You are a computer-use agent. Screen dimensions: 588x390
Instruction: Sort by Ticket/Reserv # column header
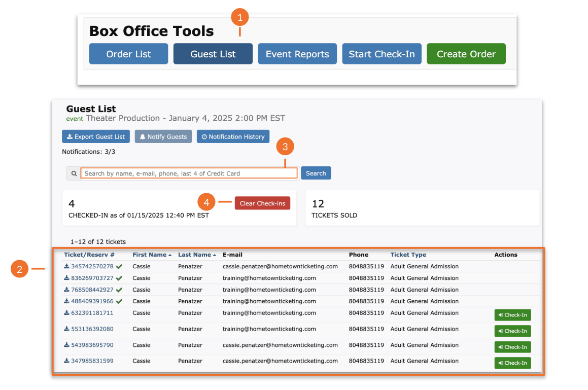(x=89, y=255)
